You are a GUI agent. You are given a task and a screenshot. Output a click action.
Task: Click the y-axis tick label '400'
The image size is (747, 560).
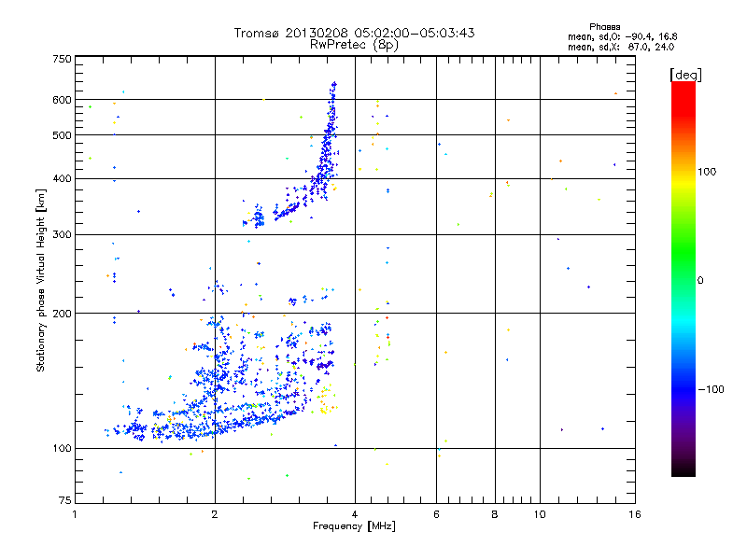[62, 179]
